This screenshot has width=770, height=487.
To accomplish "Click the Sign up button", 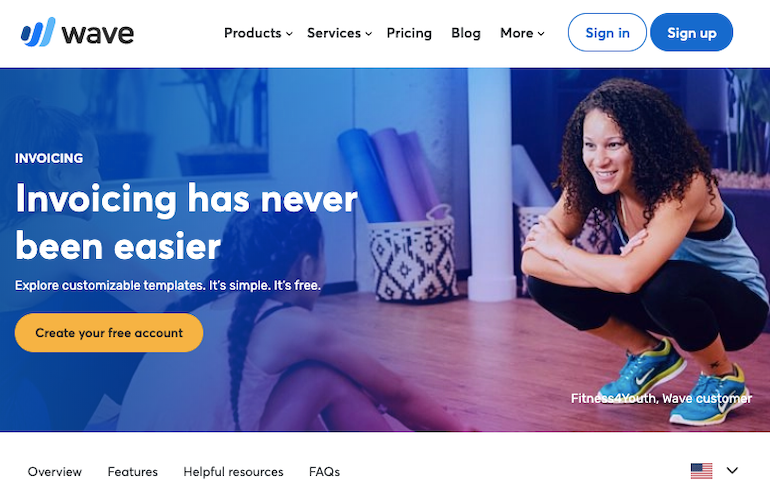I will pos(691,32).
